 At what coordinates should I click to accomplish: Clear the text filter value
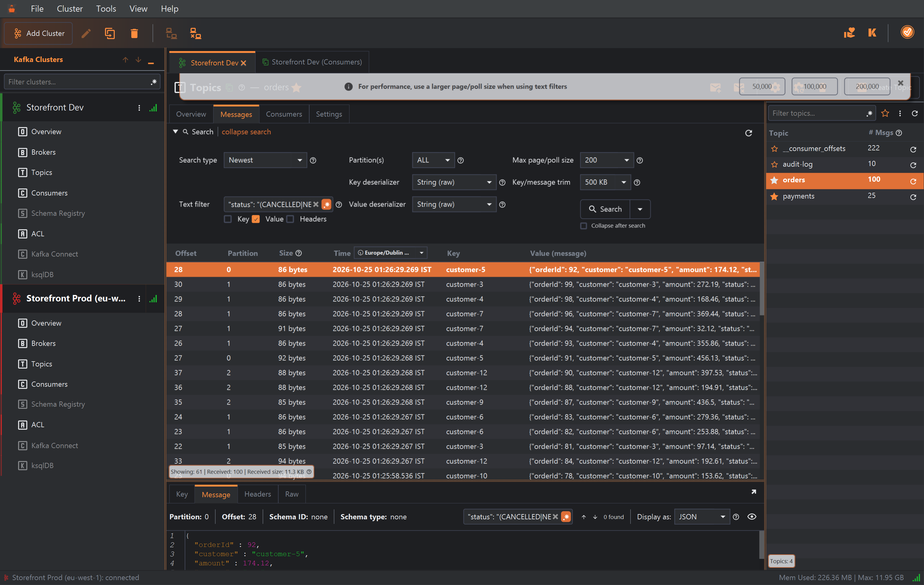[x=315, y=204]
